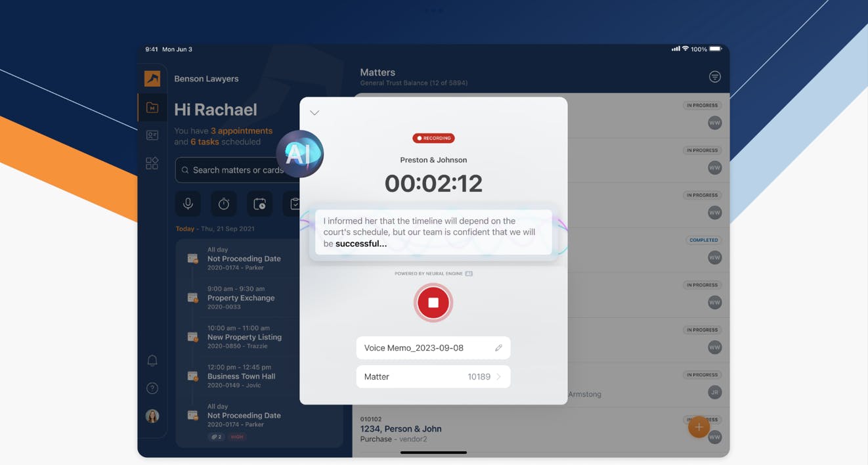
Task: Click the Benson Lawyers logo in sidebar
Action: tap(152, 78)
